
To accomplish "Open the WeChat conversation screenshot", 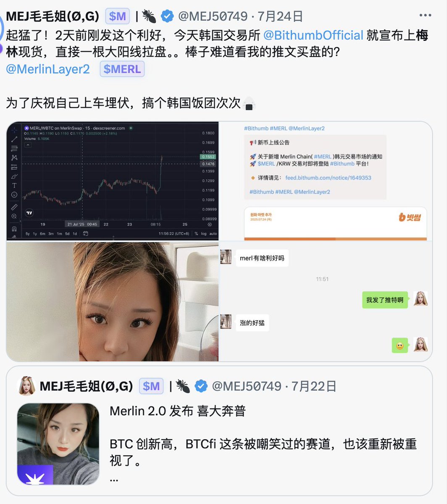I will tap(326, 301).
